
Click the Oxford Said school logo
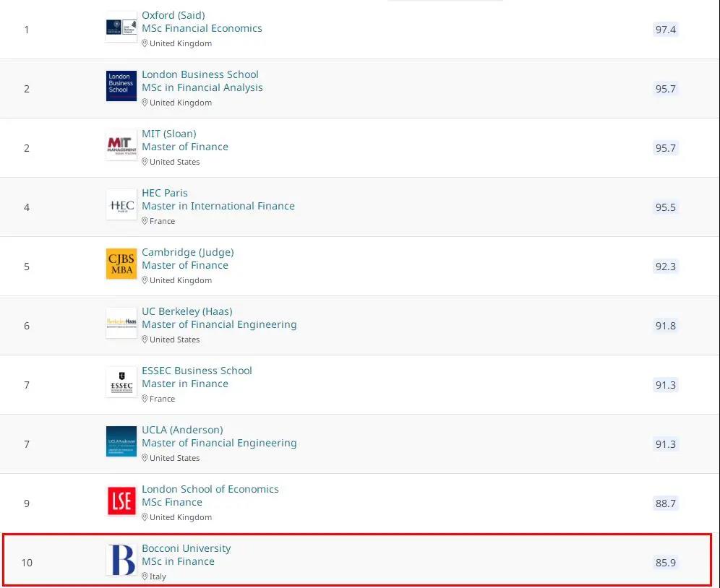(x=121, y=27)
